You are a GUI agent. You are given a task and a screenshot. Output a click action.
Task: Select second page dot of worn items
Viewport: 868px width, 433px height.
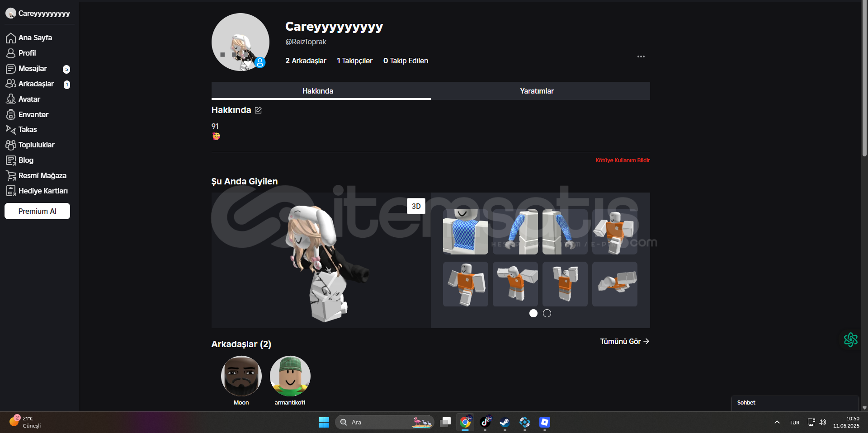point(547,313)
